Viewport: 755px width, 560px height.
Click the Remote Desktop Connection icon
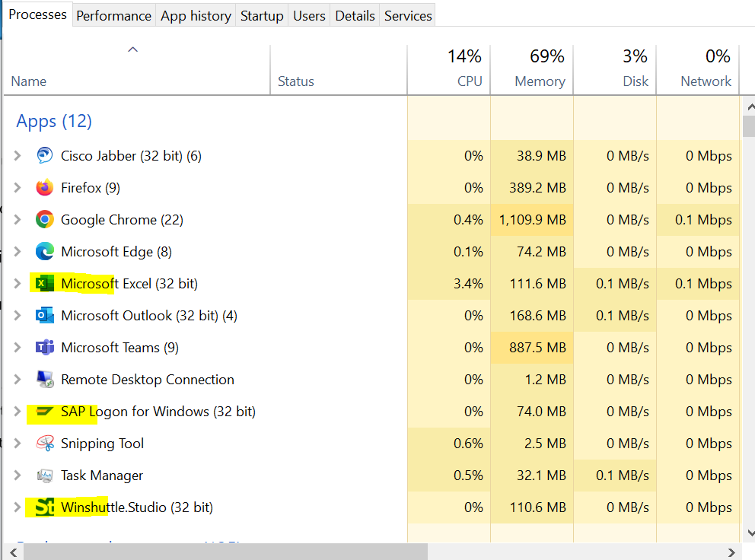[44, 379]
